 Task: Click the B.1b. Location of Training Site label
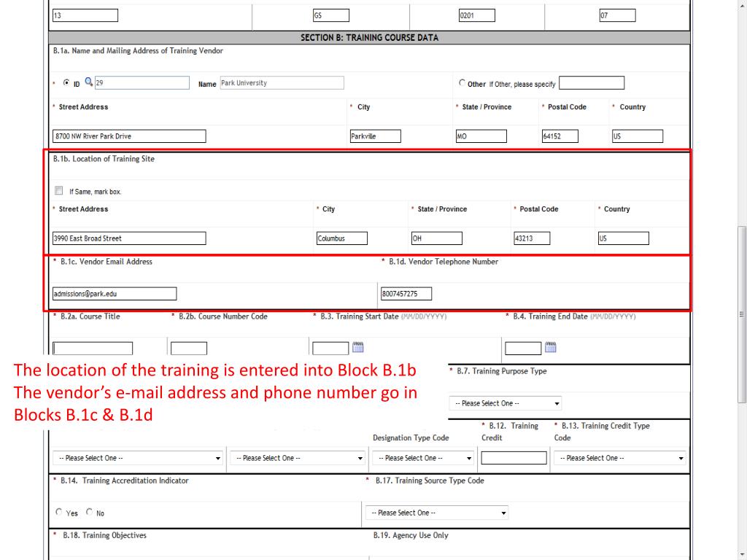[104, 159]
